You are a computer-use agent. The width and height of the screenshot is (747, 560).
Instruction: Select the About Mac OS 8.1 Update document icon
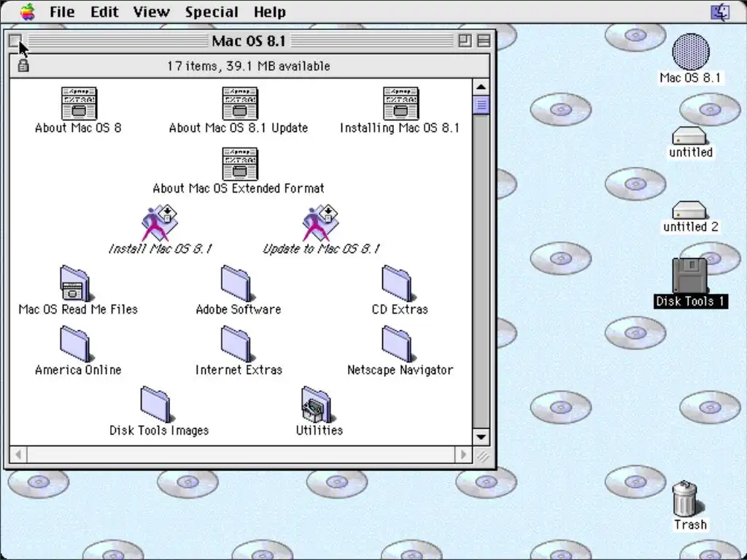pyautogui.click(x=239, y=104)
